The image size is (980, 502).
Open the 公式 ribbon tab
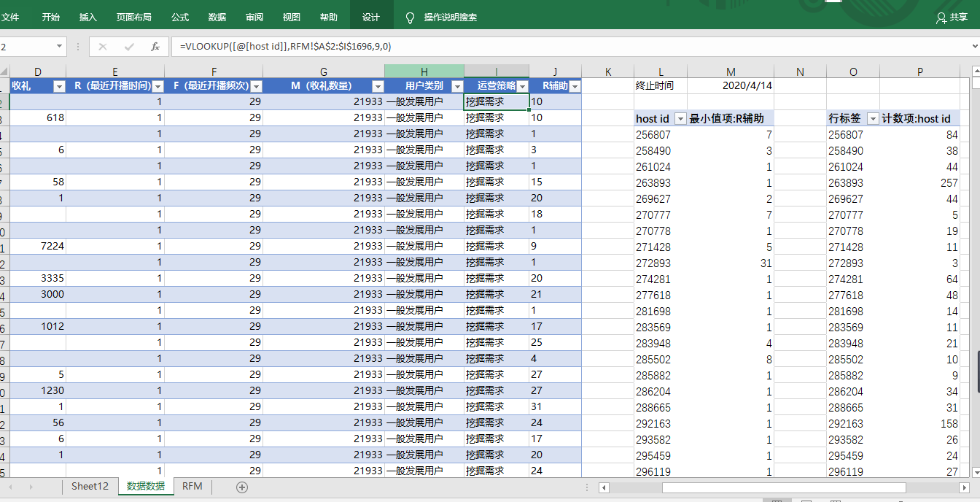pyautogui.click(x=180, y=18)
